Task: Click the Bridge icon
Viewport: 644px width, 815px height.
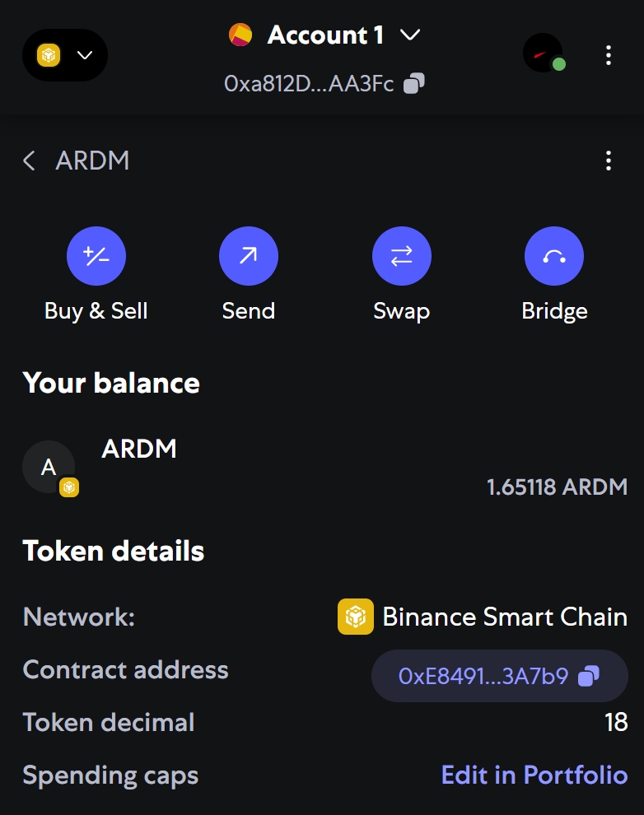Action: point(553,257)
